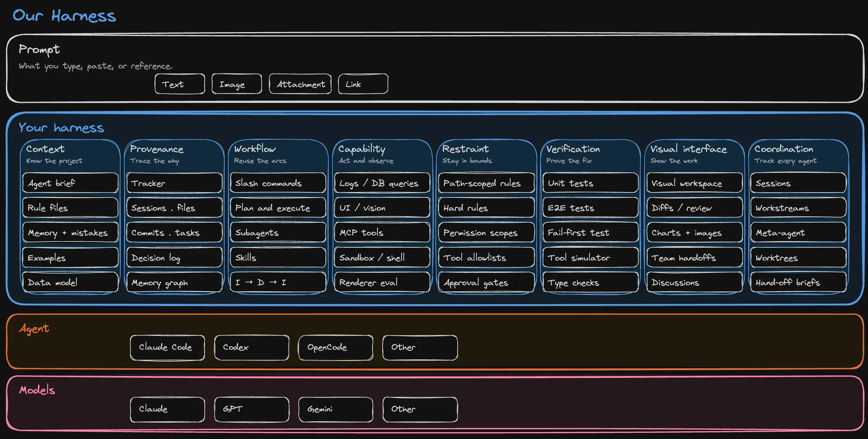The width and height of the screenshot is (868, 439).
Task: Click the Worktrees item
Action: 798,257
